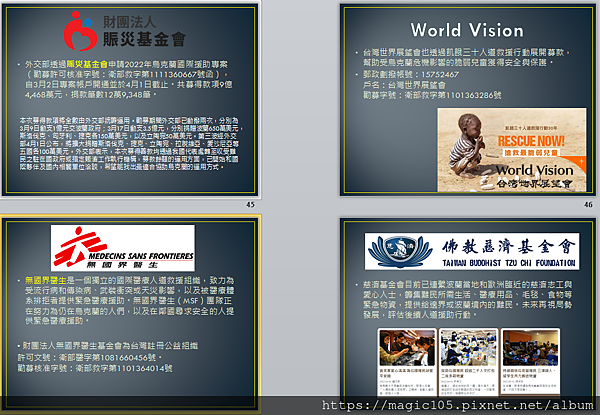Click '財團法人無國界醫生基金會為台灣註冊公益組織' bullet
The width and height of the screenshot is (600, 415).
(x=108, y=346)
